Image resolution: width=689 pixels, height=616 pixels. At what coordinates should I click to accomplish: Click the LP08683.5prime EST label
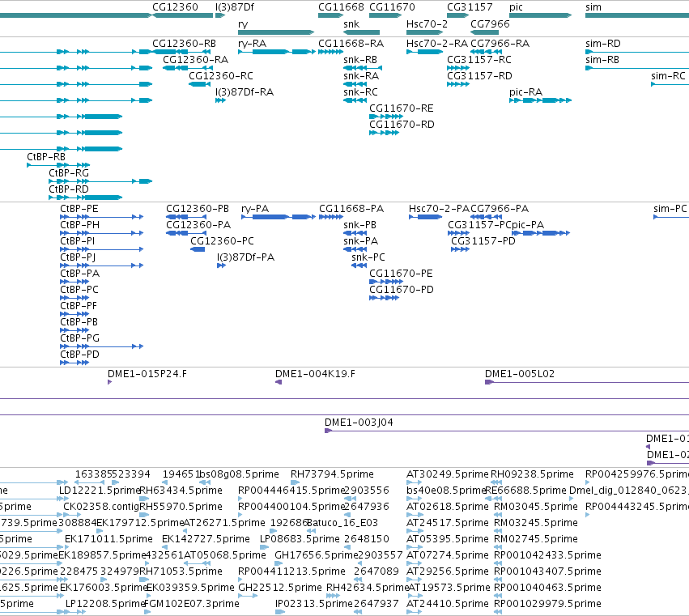(x=300, y=539)
